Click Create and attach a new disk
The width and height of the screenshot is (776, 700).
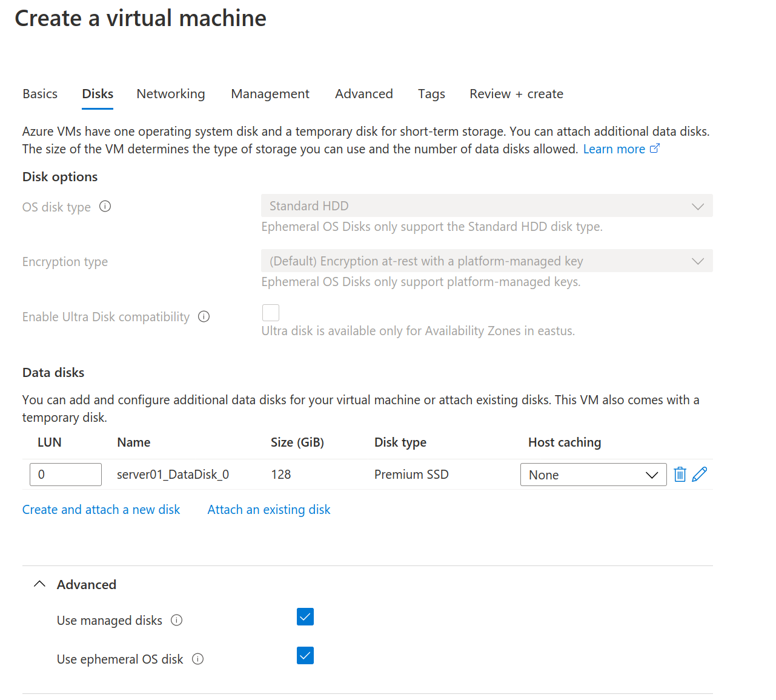click(x=101, y=510)
